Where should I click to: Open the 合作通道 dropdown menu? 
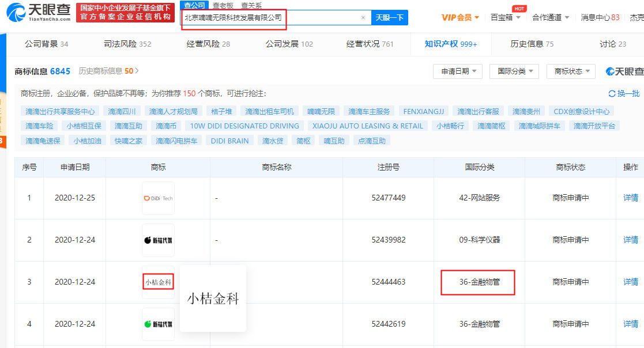pos(551,18)
